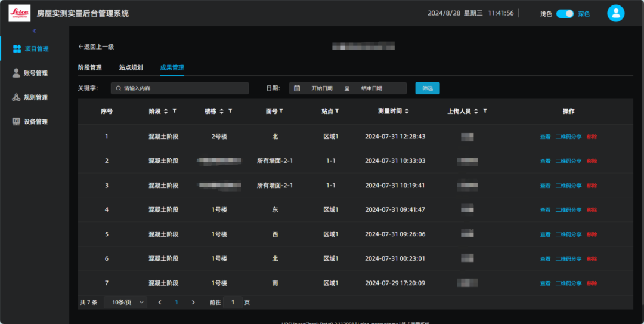Image resolution: width=644 pixels, height=324 pixels.
Task: Click the Leica logo
Action: (x=19, y=13)
